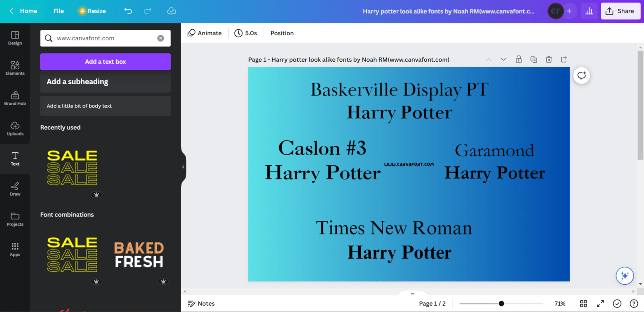Click the Page 1 / 2 indicator
This screenshot has height=312, width=644.
pos(432,304)
